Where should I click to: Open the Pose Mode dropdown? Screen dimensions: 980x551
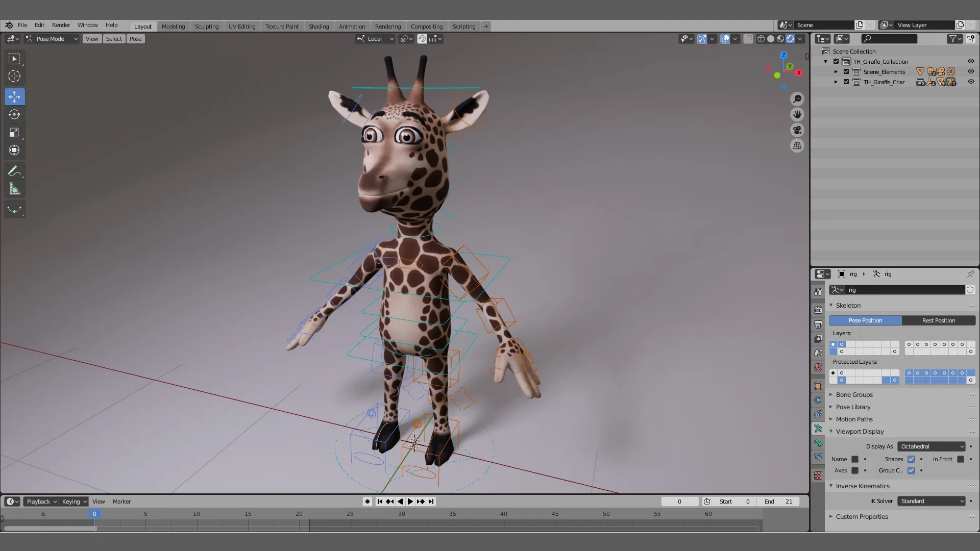(52, 39)
